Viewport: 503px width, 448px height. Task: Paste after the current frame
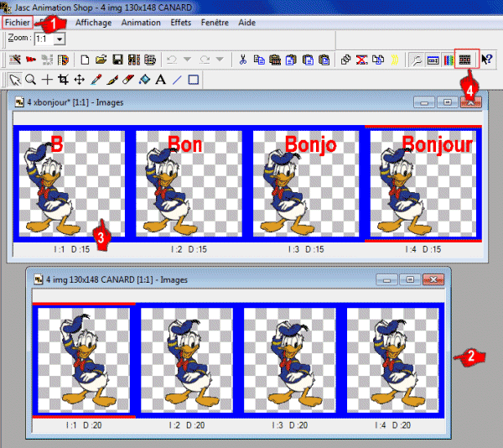(x=308, y=60)
